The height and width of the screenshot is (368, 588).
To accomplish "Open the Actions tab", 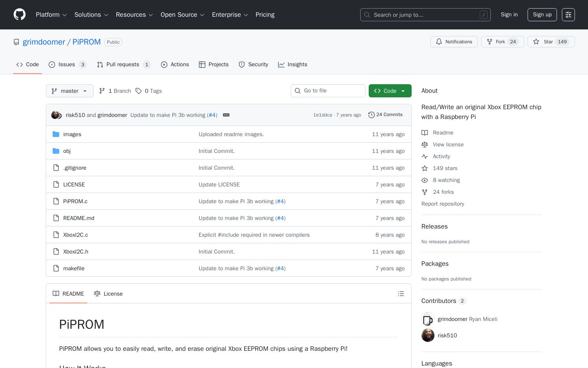I will (x=175, y=65).
